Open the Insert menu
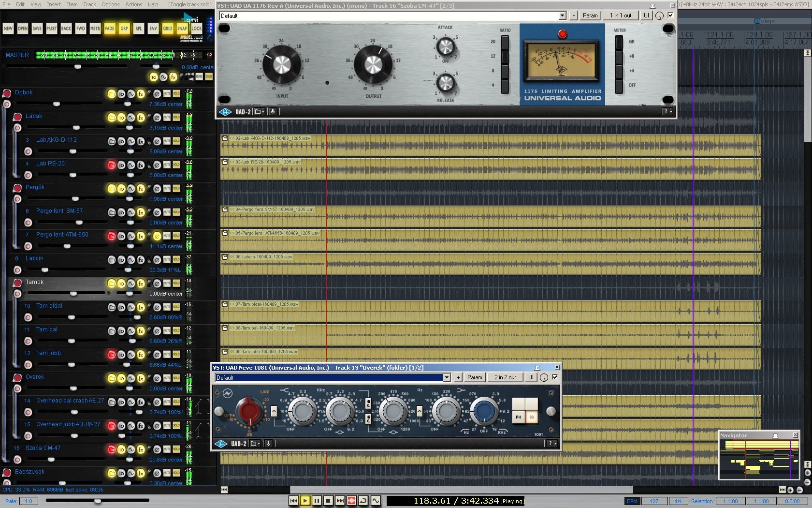812x508 pixels. [x=54, y=4]
